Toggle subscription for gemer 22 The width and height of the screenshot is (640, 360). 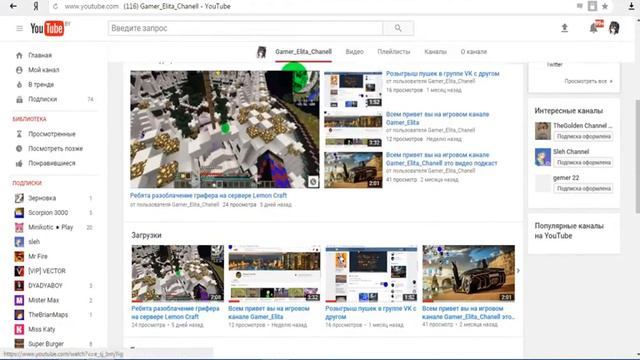click(584, 189)
